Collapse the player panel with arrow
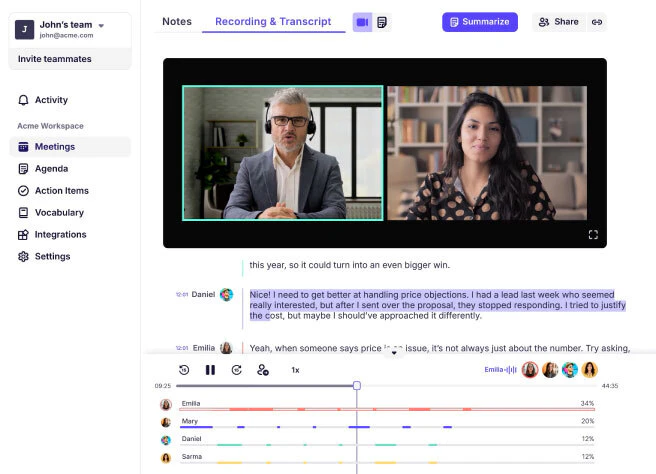This screenshot has height=474, width=656. [x=394, y=352]
